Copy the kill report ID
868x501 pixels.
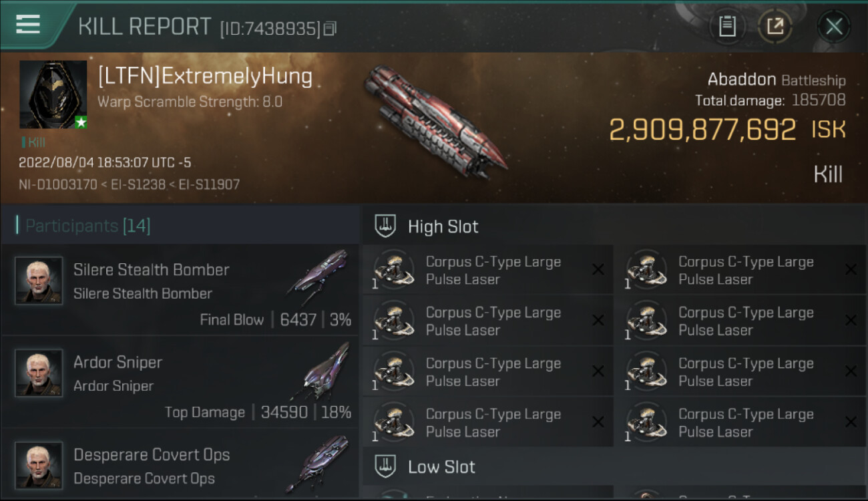tap(330, 29)
